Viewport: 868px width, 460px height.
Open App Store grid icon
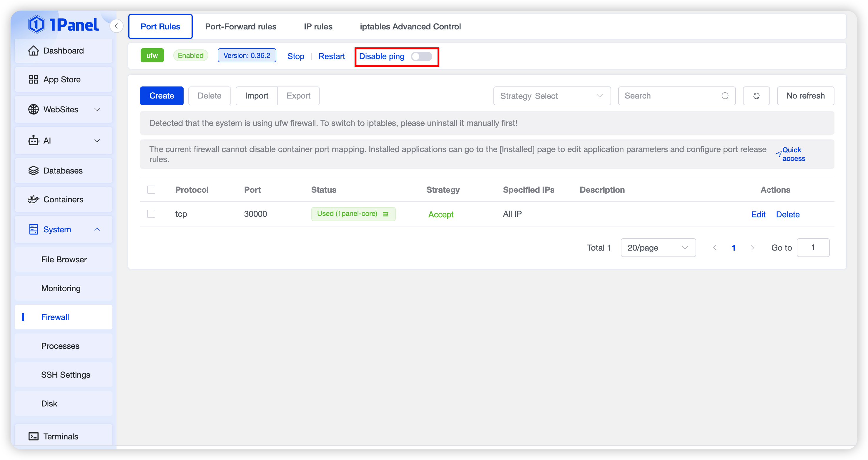pyautogui.click(x=33, y=79)
